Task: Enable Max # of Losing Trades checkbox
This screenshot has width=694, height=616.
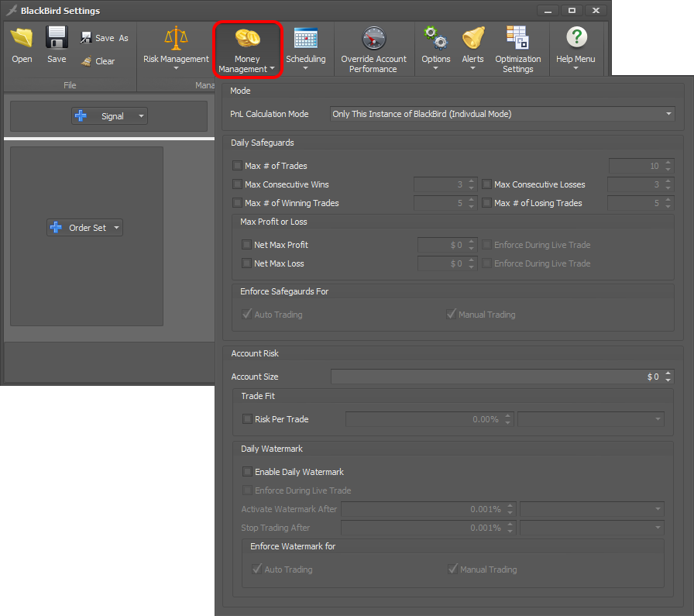Action: 487,203
